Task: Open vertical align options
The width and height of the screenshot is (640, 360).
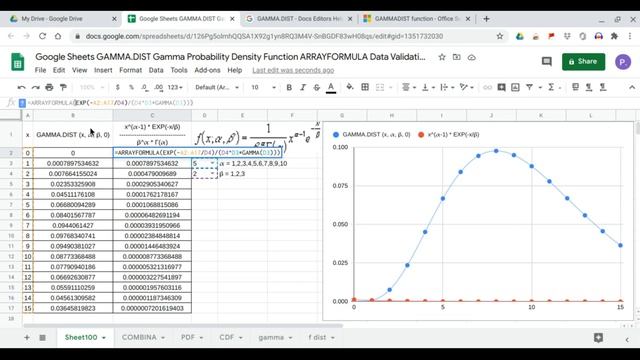Action: tap(428, 87)
